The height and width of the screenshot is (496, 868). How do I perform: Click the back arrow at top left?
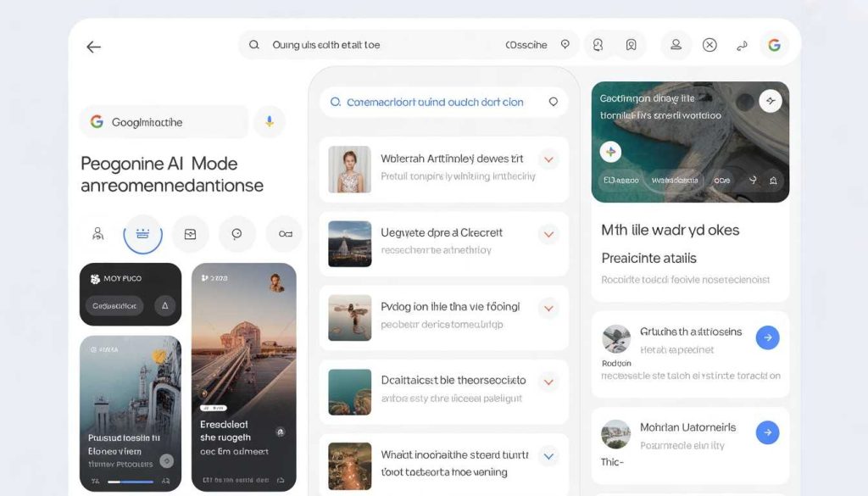pos(93,47)
